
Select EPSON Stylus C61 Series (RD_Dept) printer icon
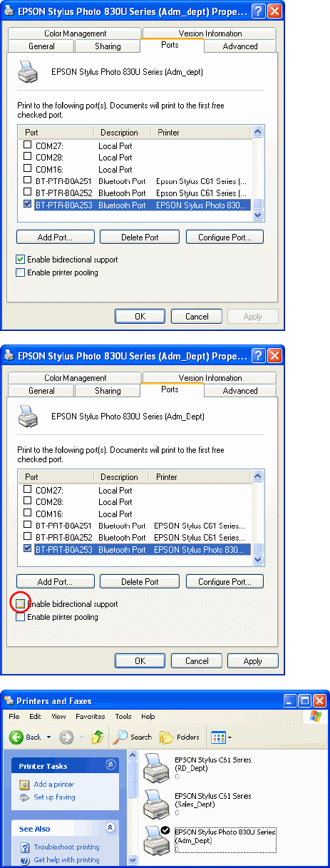tap(157, 767)
